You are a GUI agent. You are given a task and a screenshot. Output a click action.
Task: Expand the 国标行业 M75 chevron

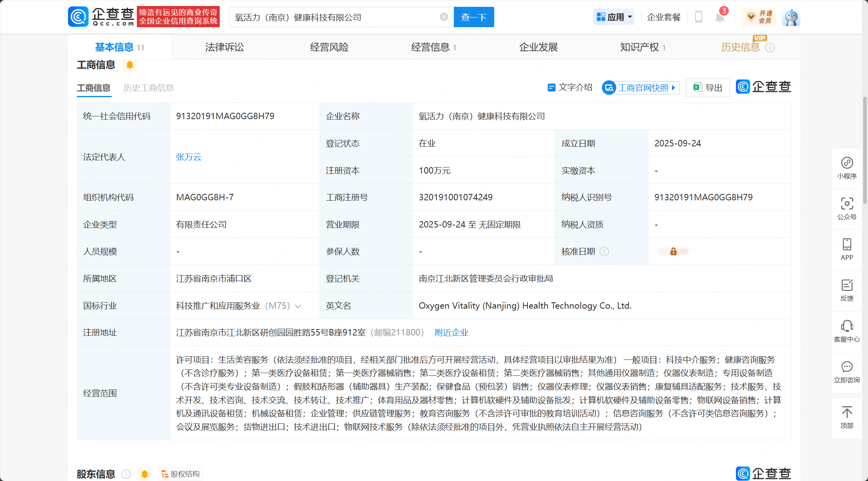coord(298,306)
